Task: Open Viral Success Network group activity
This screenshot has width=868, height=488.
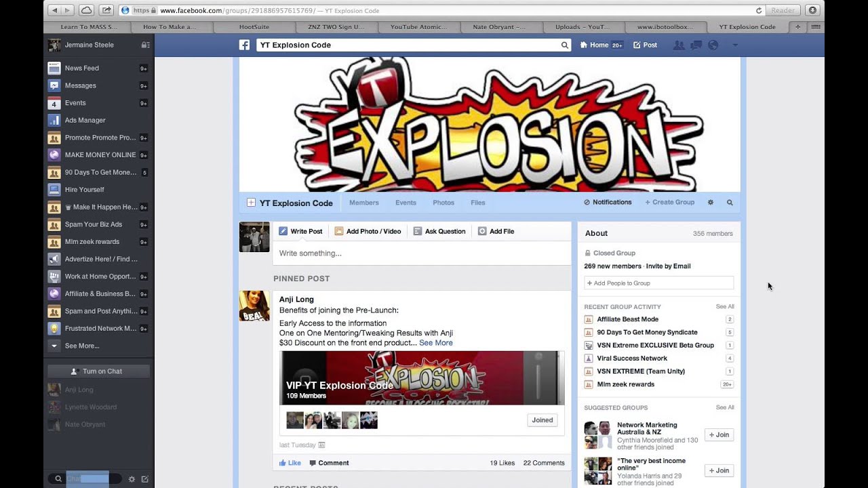Action: click(x=632, y=358)
